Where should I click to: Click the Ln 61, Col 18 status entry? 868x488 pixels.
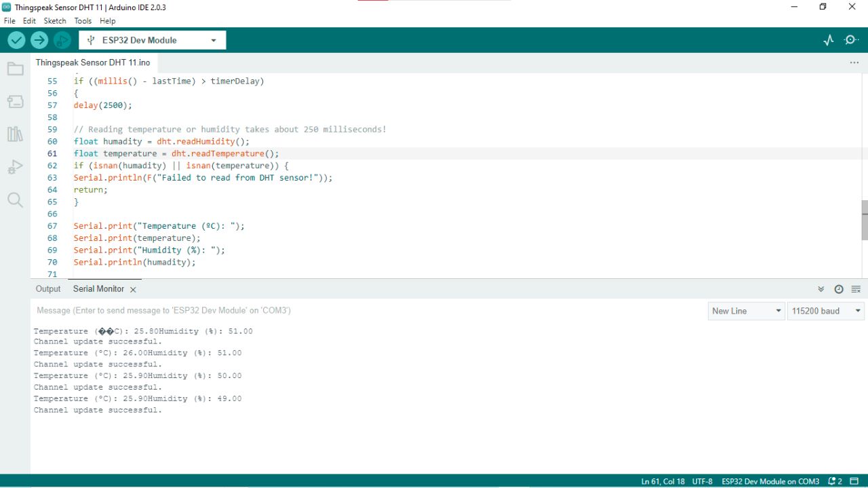click(663, 481)
